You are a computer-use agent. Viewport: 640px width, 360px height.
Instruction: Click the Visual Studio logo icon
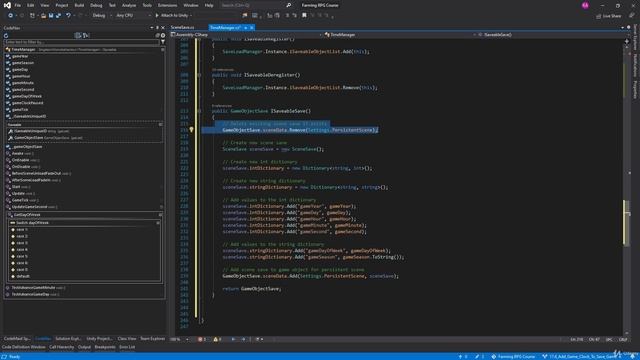[7, 5]
